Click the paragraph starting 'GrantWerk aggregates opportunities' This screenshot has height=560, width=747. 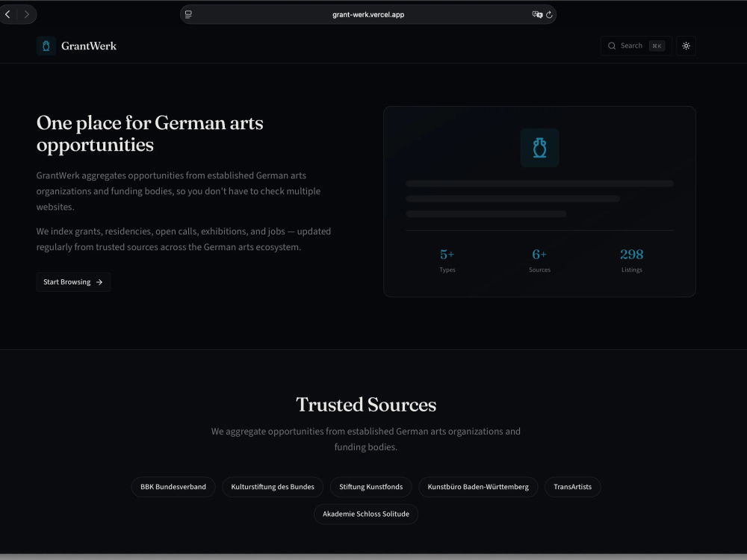coord(179,191)
